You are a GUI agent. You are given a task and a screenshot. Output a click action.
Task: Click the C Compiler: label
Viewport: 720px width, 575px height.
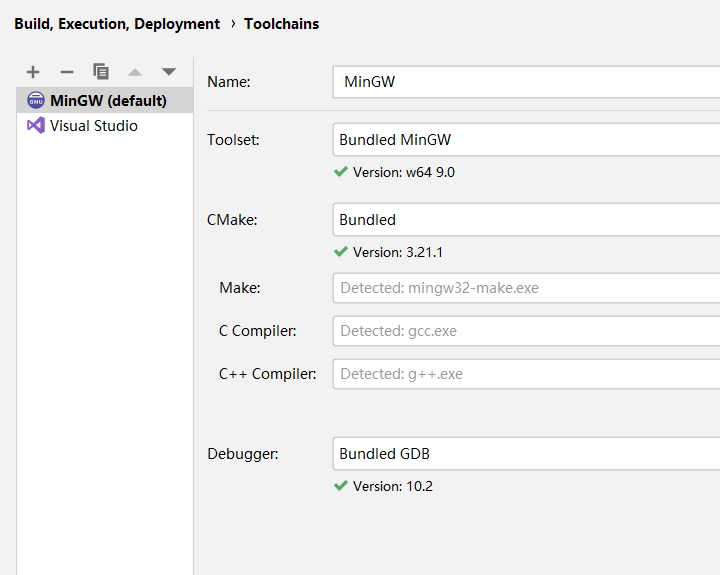pyautogui.click(x=258, y=331)
